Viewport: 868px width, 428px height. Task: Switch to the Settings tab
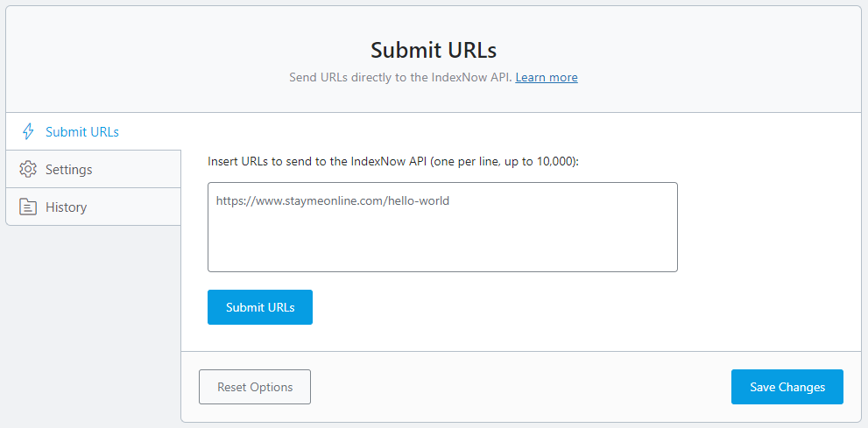(93, 169)
